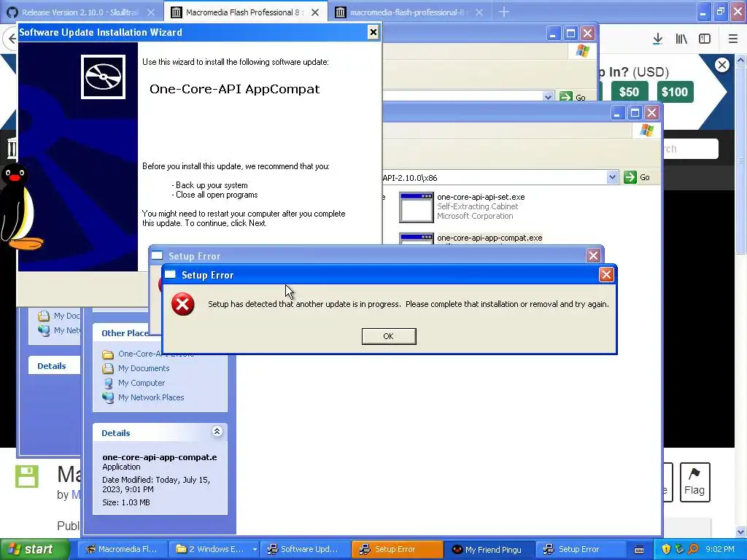
Task: Close the front Setup Error dialog
Action: click(x=606, y=275)
